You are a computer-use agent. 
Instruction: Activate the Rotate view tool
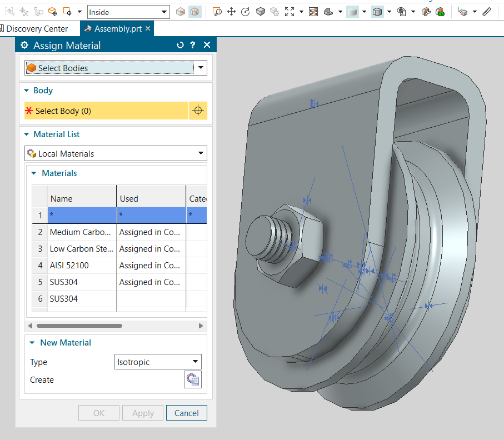[x=246, y=12]
